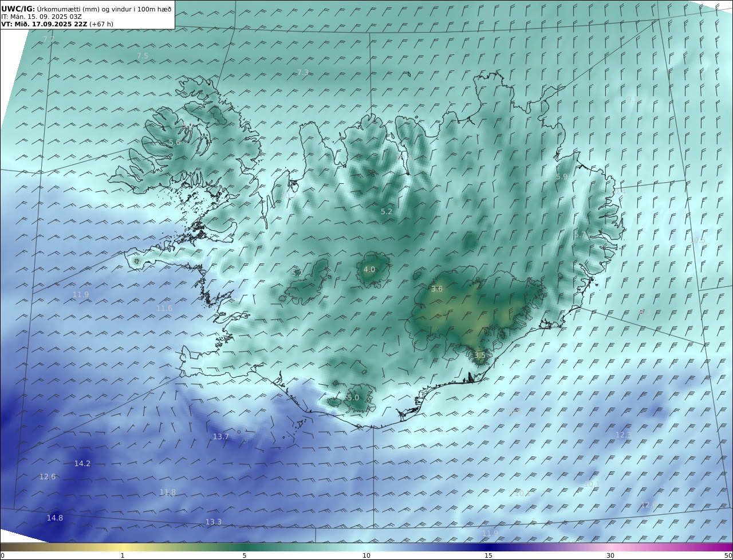
Task: Click the 12.6 value label
Action: click(x=48, y=476)
